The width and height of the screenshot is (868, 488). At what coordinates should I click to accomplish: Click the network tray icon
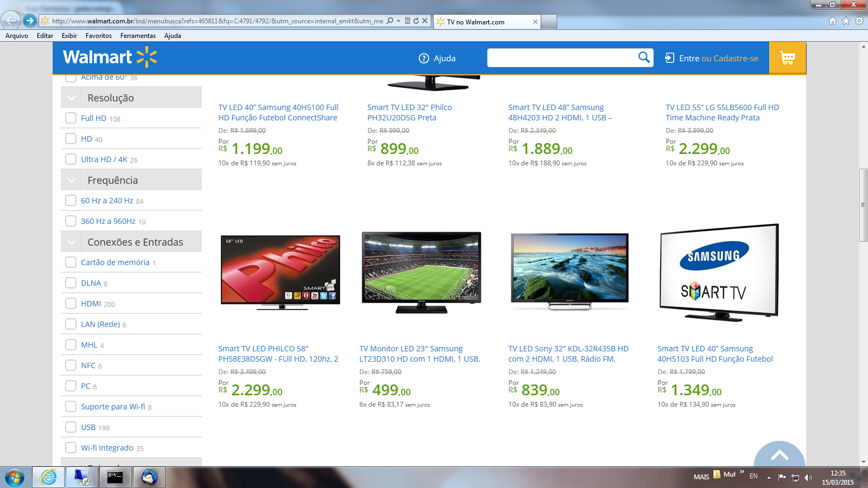click(x=795, y=477)
